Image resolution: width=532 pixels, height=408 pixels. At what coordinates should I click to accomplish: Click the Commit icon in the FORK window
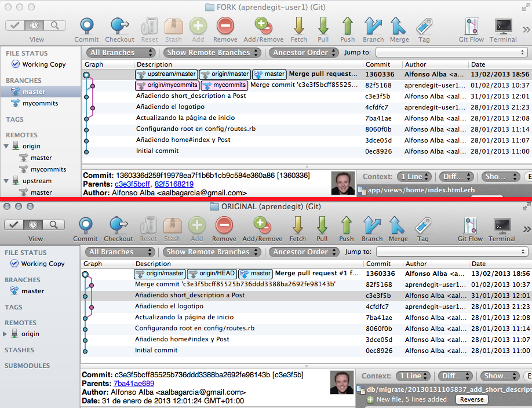click(x=86, y=26)
